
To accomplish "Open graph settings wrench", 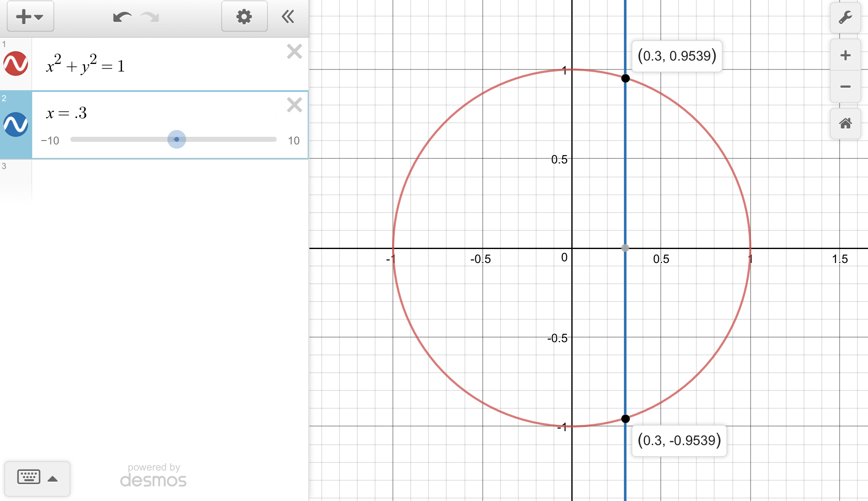I will (845, 18).
